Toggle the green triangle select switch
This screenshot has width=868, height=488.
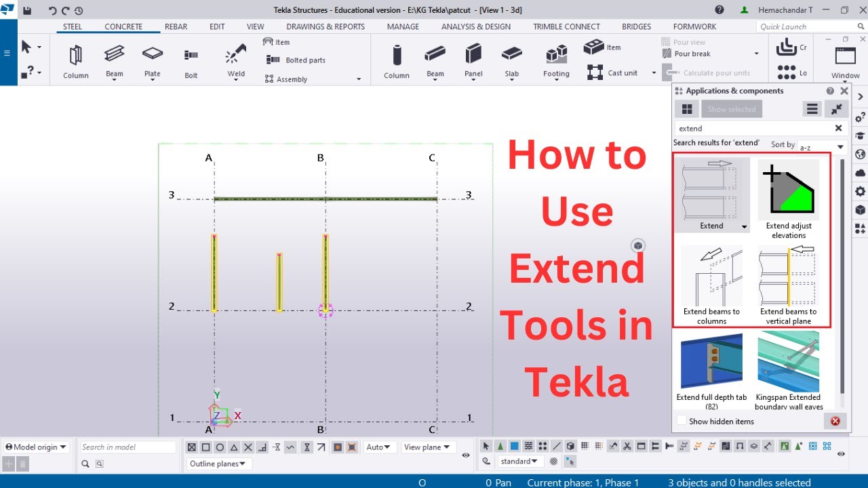pos(500,446)
